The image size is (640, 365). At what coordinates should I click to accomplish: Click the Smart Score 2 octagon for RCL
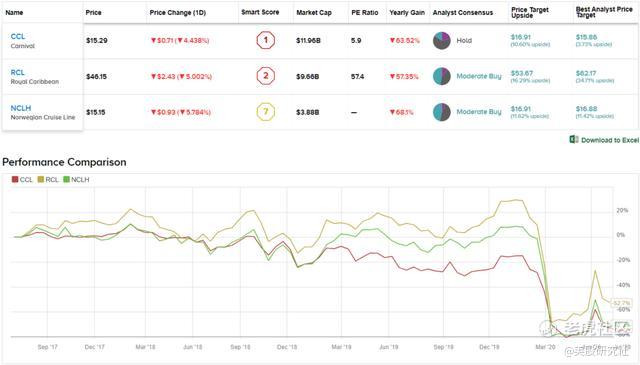pyautogui.click(x=266, y=76)
